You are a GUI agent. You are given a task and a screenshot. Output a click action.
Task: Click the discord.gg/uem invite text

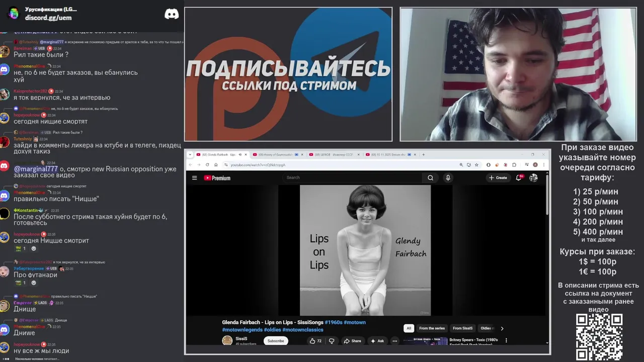click(x=48, y=18)
